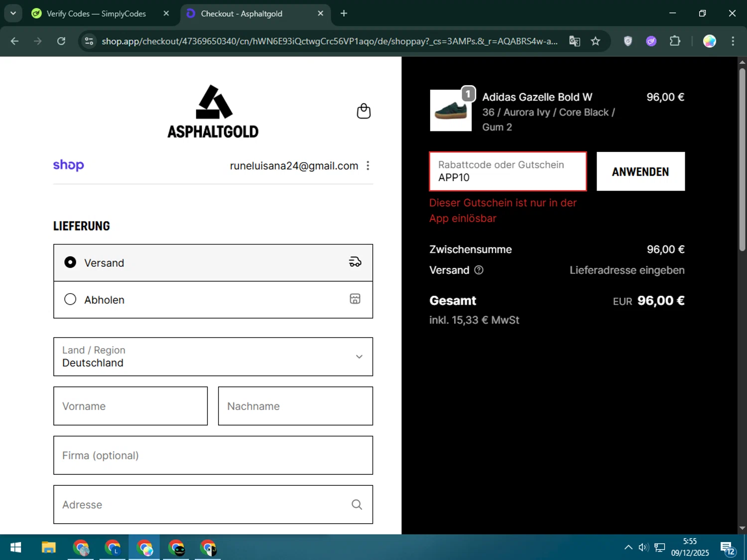Click the LIEFERUNG section heading
This screenshot has width=747, height=560.
[x=82, y=226]
